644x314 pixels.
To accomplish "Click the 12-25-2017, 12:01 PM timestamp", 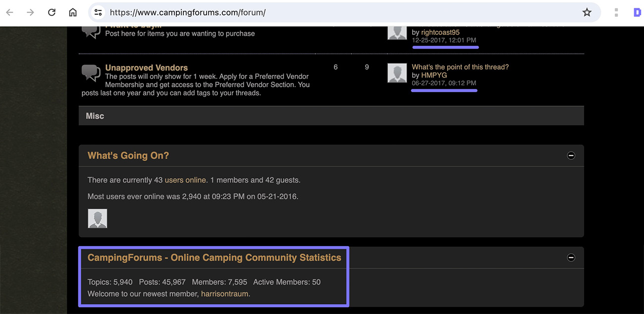I will [444, 41].
